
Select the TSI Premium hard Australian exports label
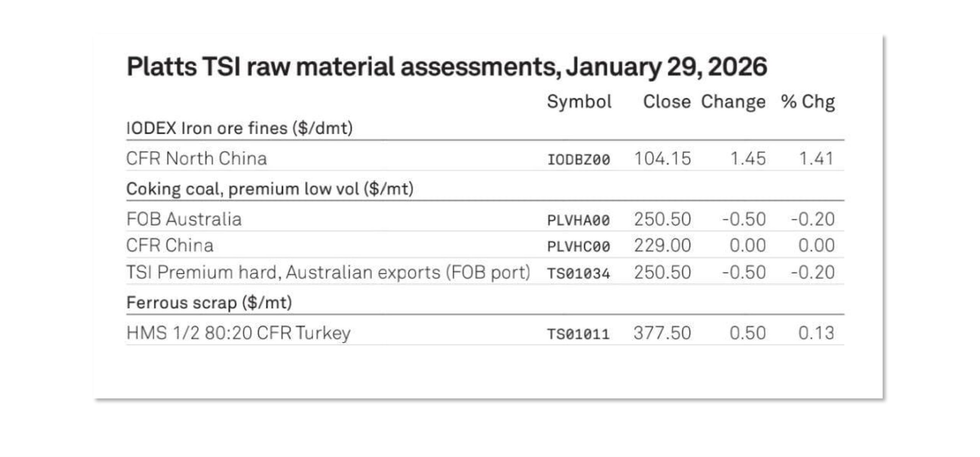pyautogui.click(x=328, y=273)
